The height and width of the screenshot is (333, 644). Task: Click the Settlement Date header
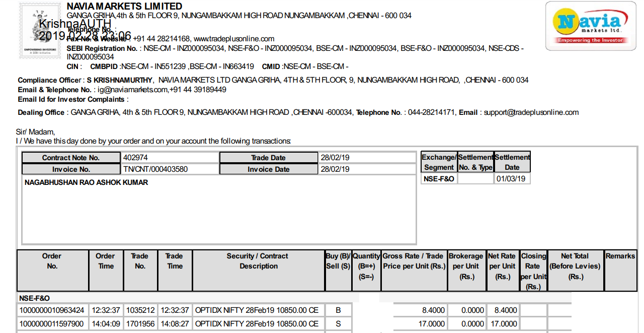pos(512,162)
